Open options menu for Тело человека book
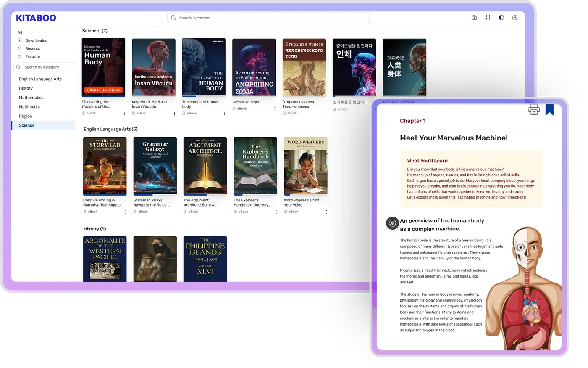 [x=325, y=114]
